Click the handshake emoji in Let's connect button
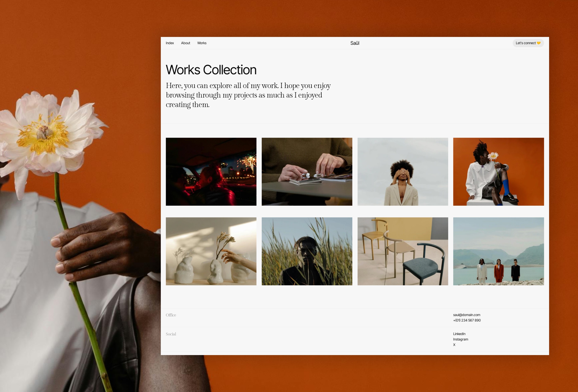Screen dimensions: 578x392 pyautogui.click(x=539, y=43)
